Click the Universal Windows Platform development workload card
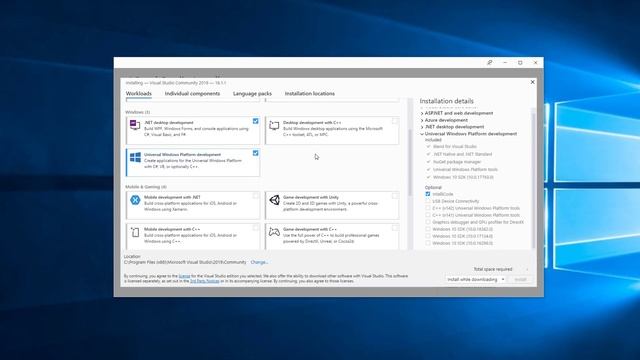Image resolution: width=640 pixels, height=360 pixels. (x=193, y=162)
